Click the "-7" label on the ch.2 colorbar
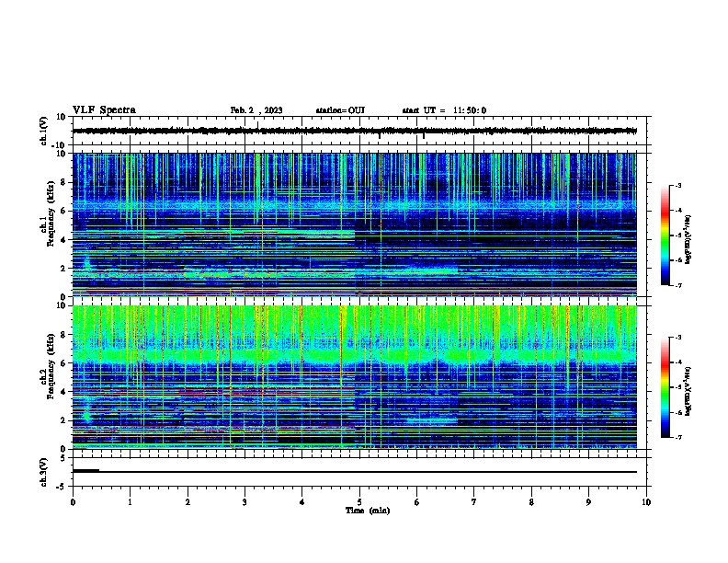Image resolution: width=728 pixels, height=563 pixels. 677,437
